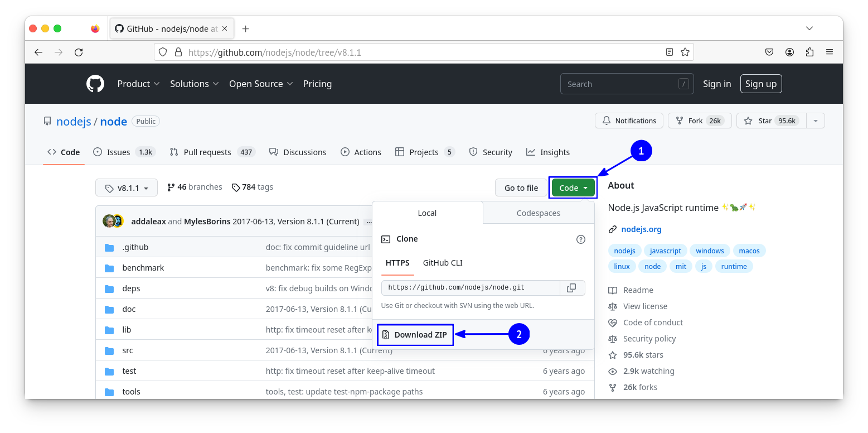The height and width of the screenshot is (433, 868).
Task: Expand the commit message ellipsis button
Action: tap(368, 222)
